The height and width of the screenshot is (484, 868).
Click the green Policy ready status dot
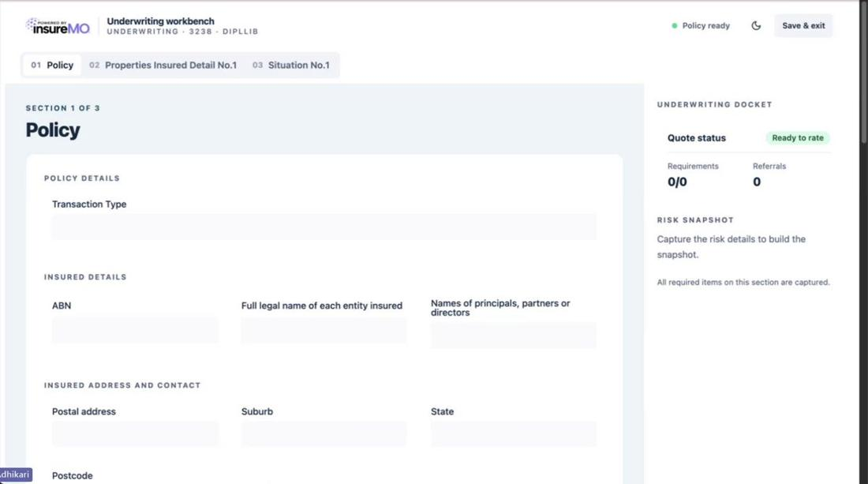tap(674, 25)
